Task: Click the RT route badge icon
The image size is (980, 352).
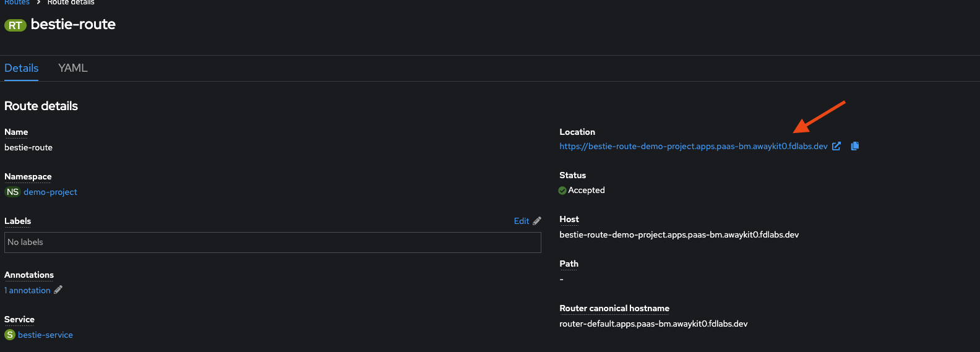Action: coord(15,25)
